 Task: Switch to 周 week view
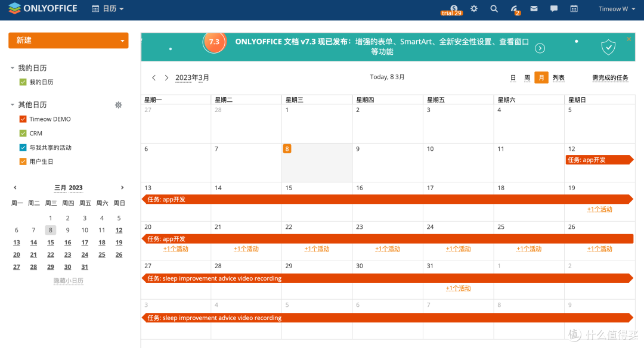[527, 77]
